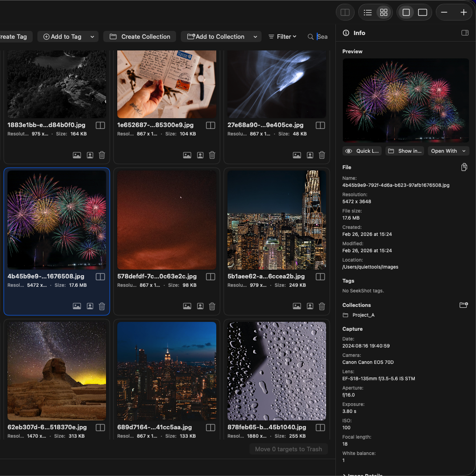Trash the 4b45b9e9 fireworks image
Screen dimensions: 476x476
[102, 306]
